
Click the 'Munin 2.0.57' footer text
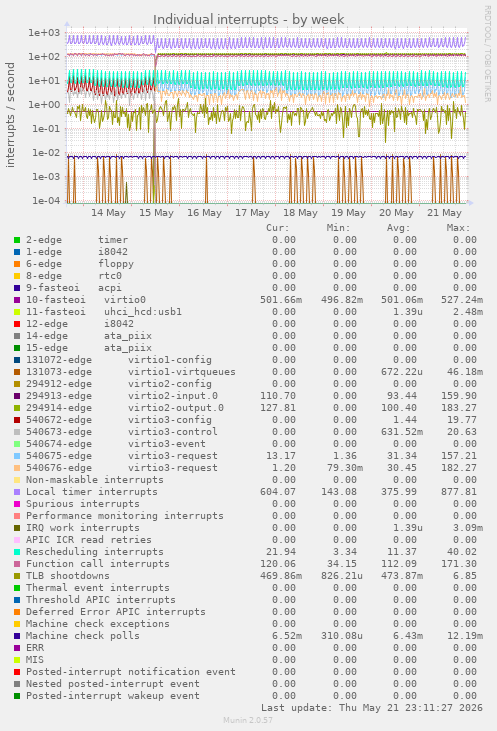pos(248,721)
